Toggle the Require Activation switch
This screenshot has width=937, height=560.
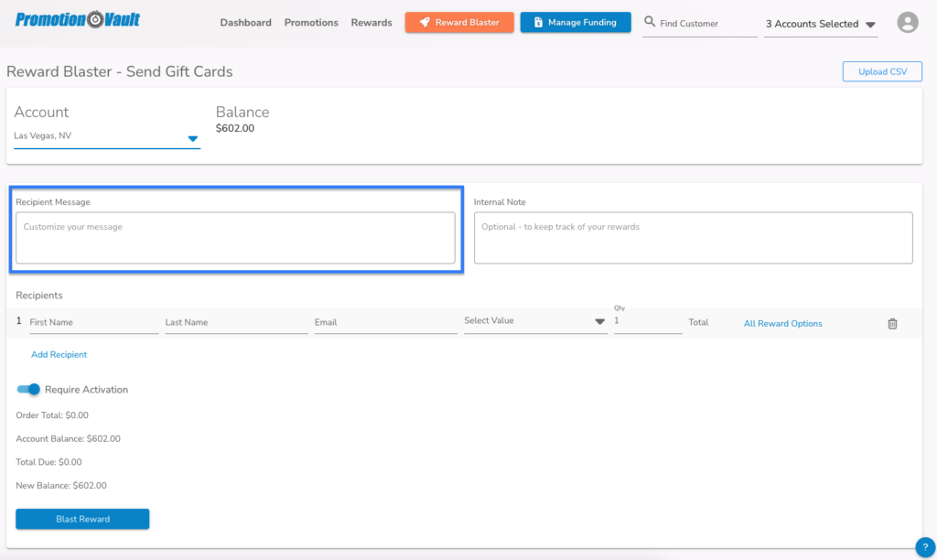(28, 389)
